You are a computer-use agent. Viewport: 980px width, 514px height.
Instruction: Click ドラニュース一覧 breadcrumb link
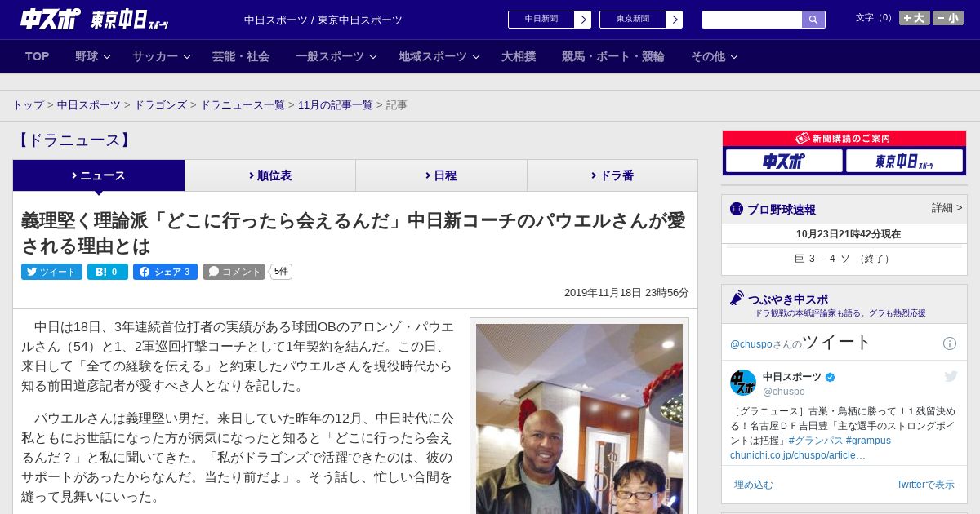click(243, 105)
